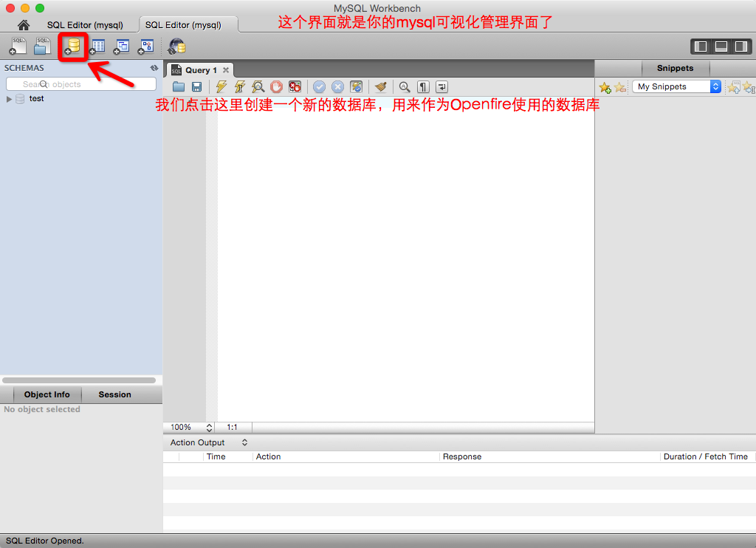The height and width of the screenshot is (548, 756).
Task: Create a new table icon
Action: coord(97,47)
